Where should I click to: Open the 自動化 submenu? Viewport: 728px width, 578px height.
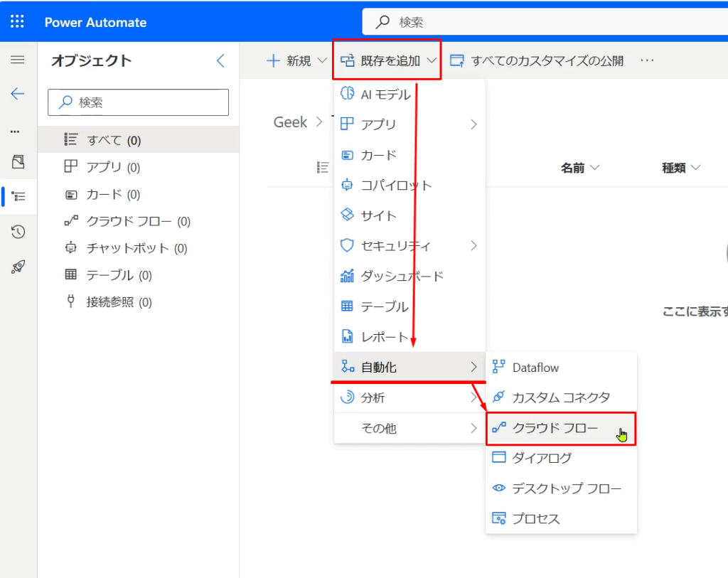pos(409,368)
